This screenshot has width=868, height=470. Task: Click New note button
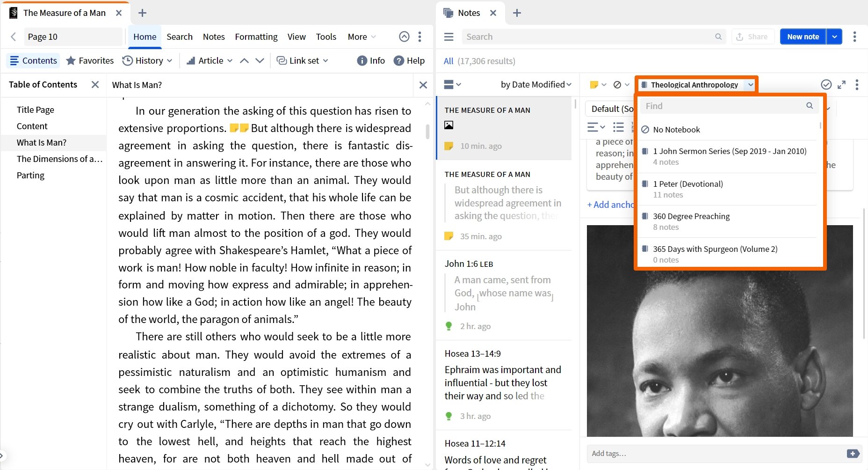click(803, 37)
